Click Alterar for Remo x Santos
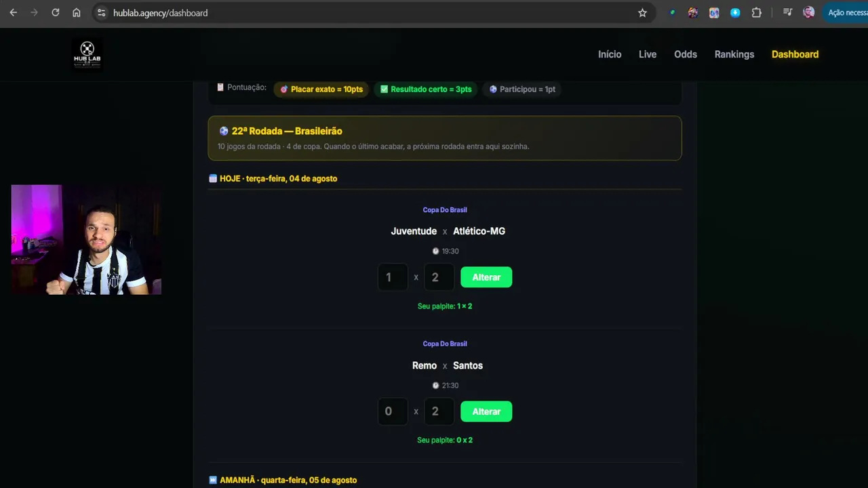 [486, 411]
